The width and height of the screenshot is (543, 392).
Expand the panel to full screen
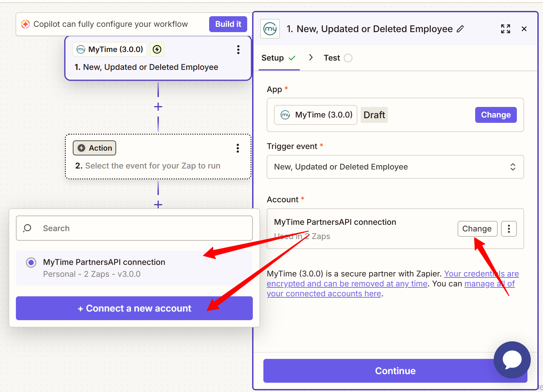tap(506, 29)
